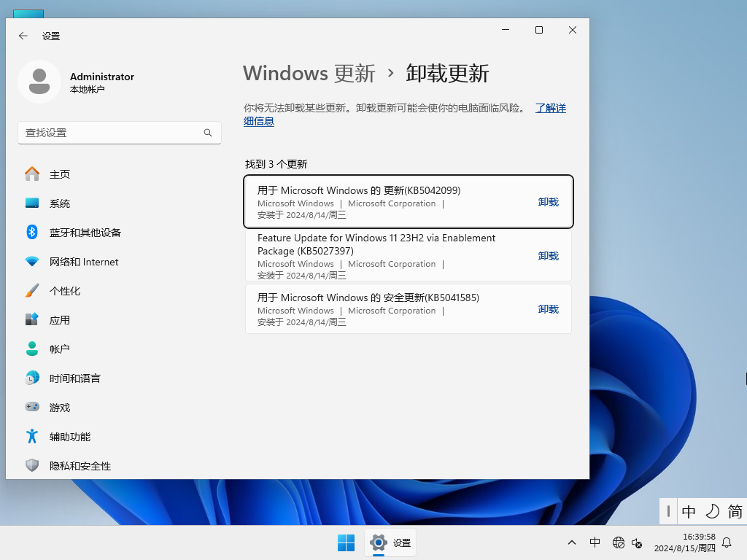747x560 pixels.
Task: Select 主页 in the sidebar
Action: (x=60, y=174)
